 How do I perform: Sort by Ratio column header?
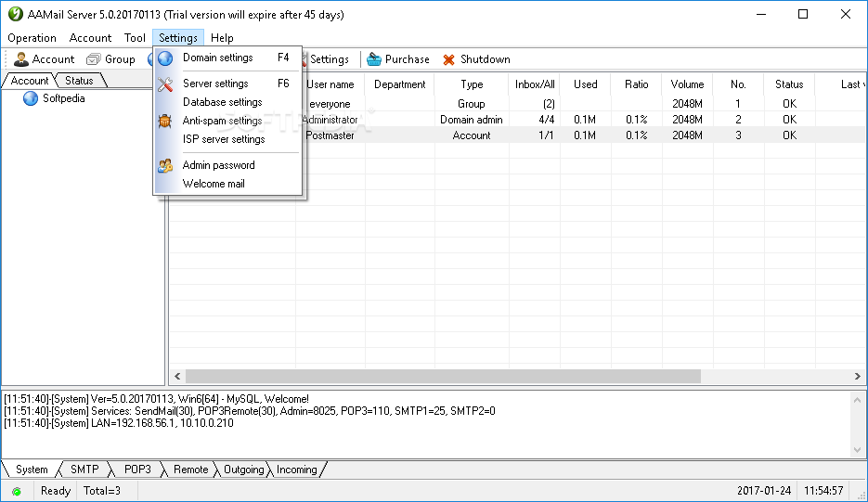coord(636,84)
